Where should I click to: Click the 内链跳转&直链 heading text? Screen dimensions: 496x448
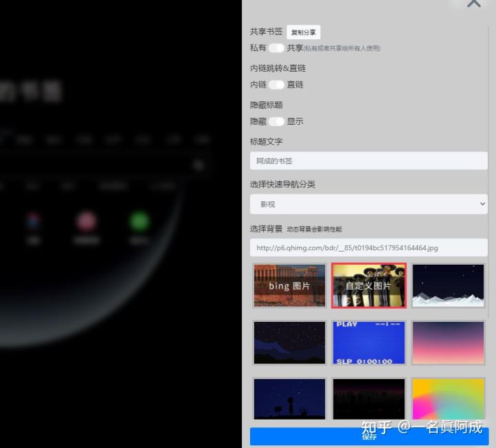click(x=278, y=68)
